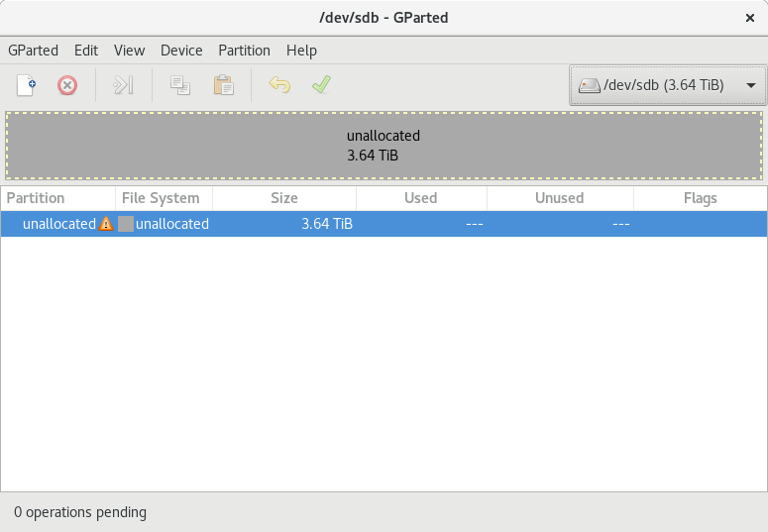Viewport: 768px width, 532px height.
Task: Click the Undo last operation arrow
Action: pyautogui.click(x=279, y=85)
